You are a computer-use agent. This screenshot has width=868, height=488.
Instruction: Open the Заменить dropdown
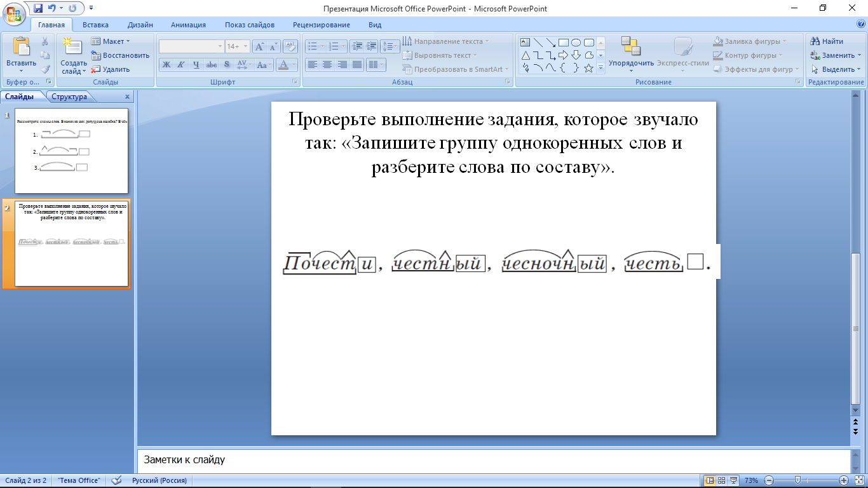pyautogui.click(x=836, y=55)
